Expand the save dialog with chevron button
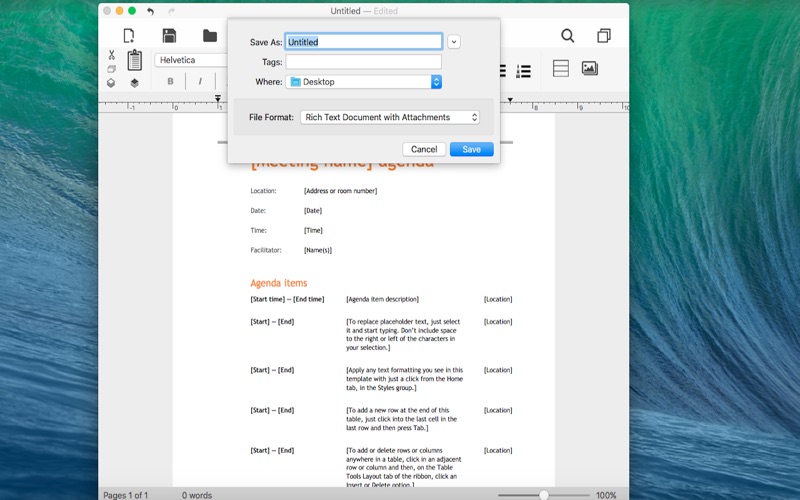The width and height of the screenshot is (800, 500). click(x=454, y=42)
